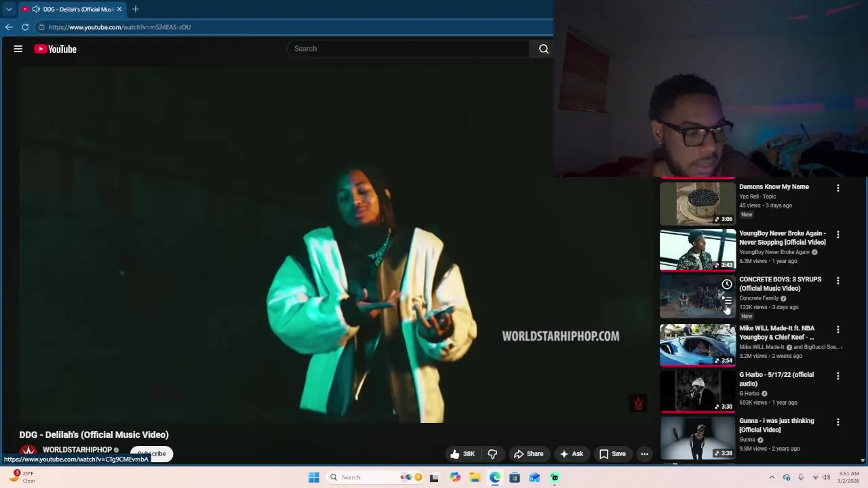Open volume speaker tray icon
This screenshot has width=868, height=488.
pos(826,477)
